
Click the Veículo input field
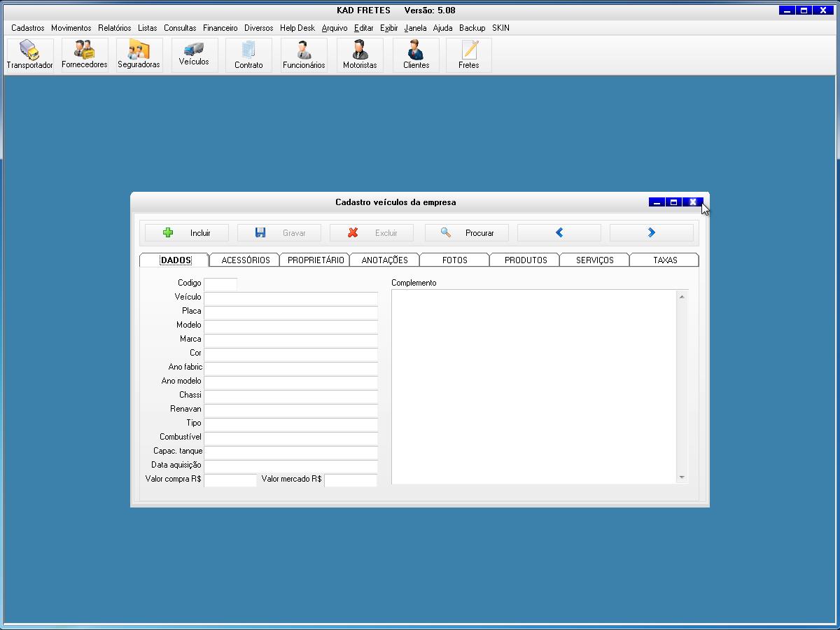pyautogui.click(x=290, y=298)
